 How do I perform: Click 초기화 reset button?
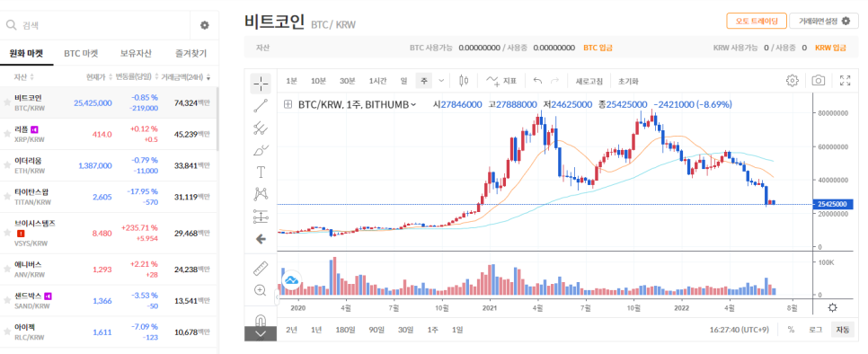(x=628, y=81)
